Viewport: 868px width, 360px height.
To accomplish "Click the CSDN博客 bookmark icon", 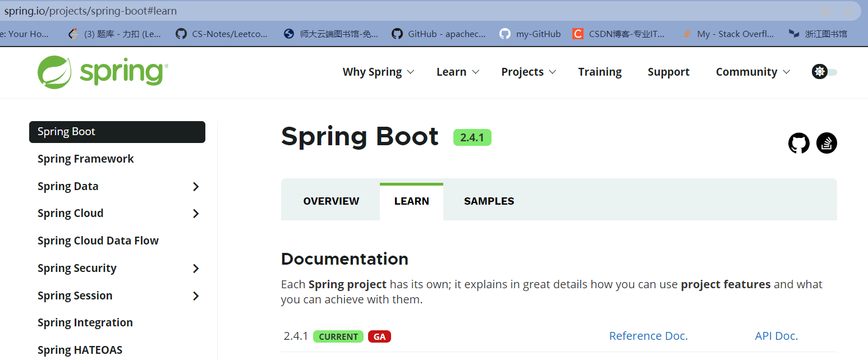I will pyautogui.click(x=578, y=34).
